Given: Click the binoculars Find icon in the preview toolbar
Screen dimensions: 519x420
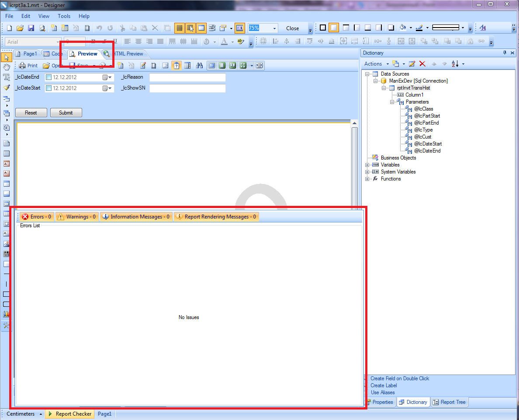Looking at the screenshot, I should [x=199, y=66].
